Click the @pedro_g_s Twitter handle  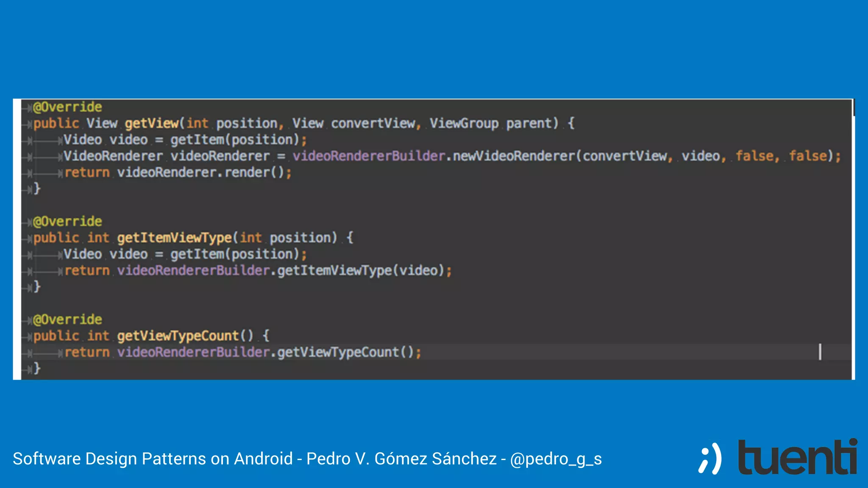click(556, 459)
